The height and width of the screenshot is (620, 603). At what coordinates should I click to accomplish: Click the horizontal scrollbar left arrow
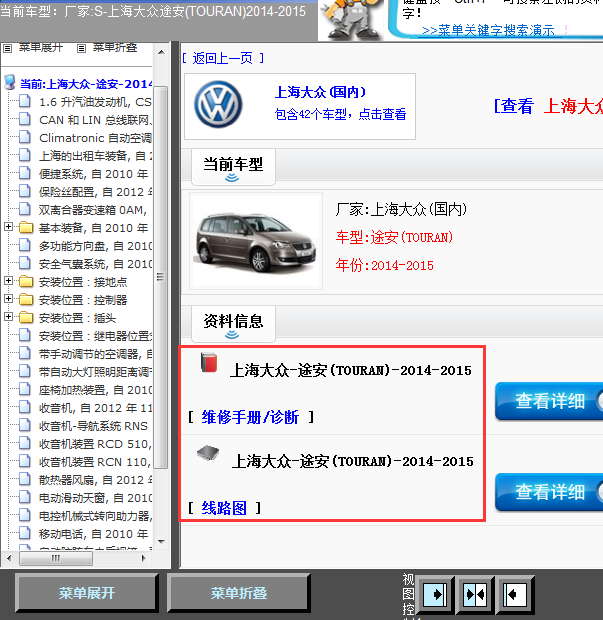point(9,558)
